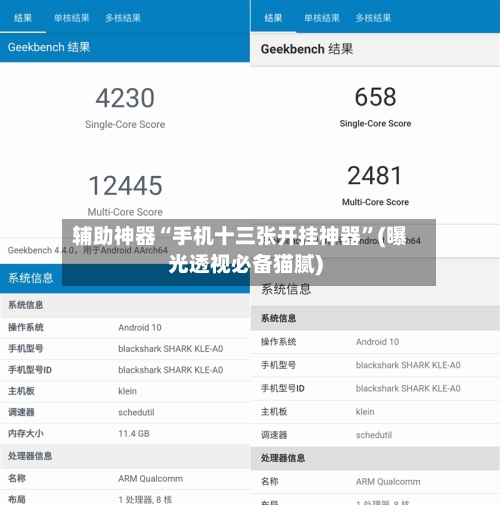This screenshot has width=500, height=505.
Task: Click '处理器信息' subheader in the 658-score panel
Action: [x=283, y=458]
